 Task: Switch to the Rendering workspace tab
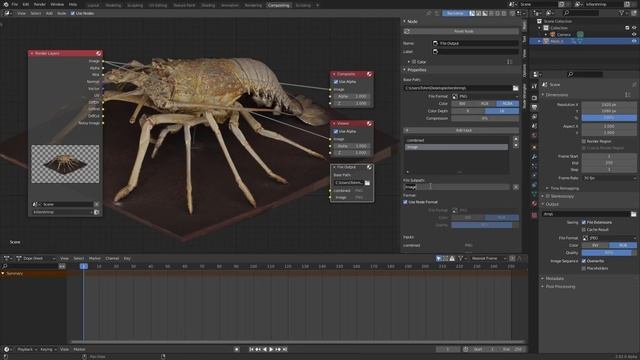(x=253, y=5)
